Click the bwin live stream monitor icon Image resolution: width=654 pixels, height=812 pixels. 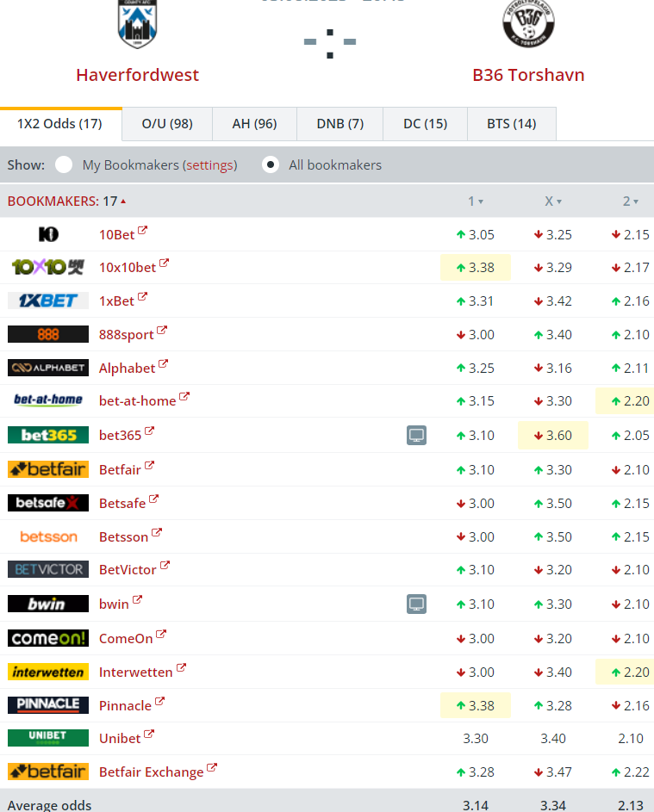tap(416, 604)
